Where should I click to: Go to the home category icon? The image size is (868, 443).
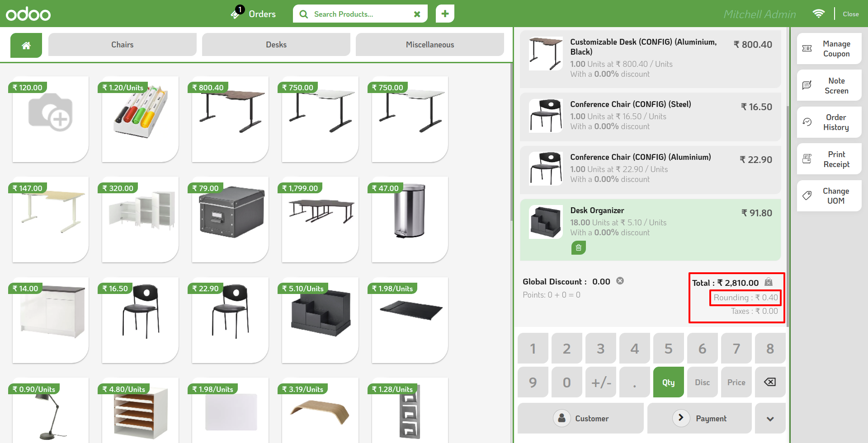[26, 45]
